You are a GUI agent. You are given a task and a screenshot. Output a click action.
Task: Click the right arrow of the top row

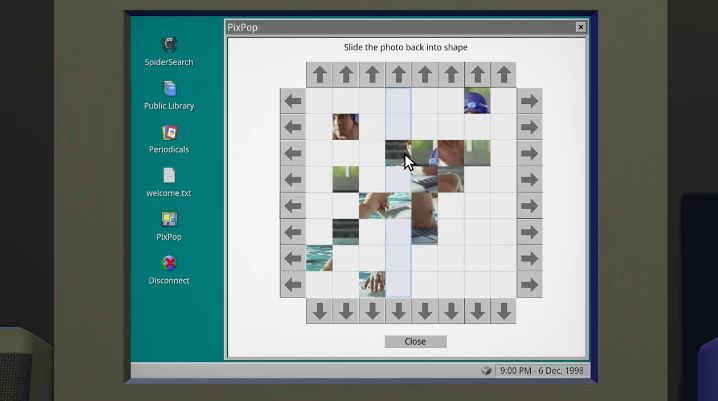[530, 101]
